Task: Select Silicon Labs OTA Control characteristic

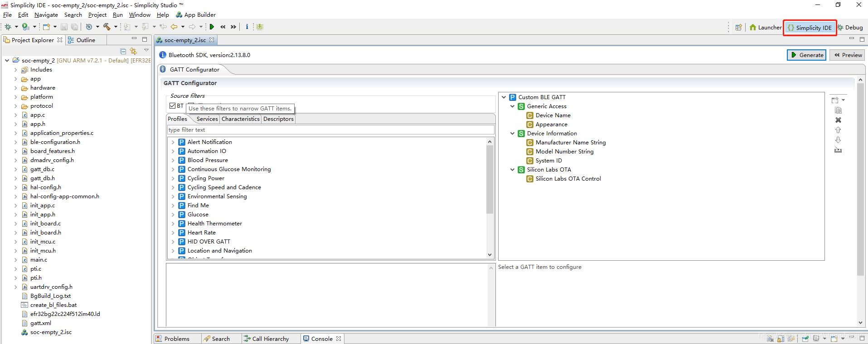Action: pyautogui.click(x=568, y=179)
